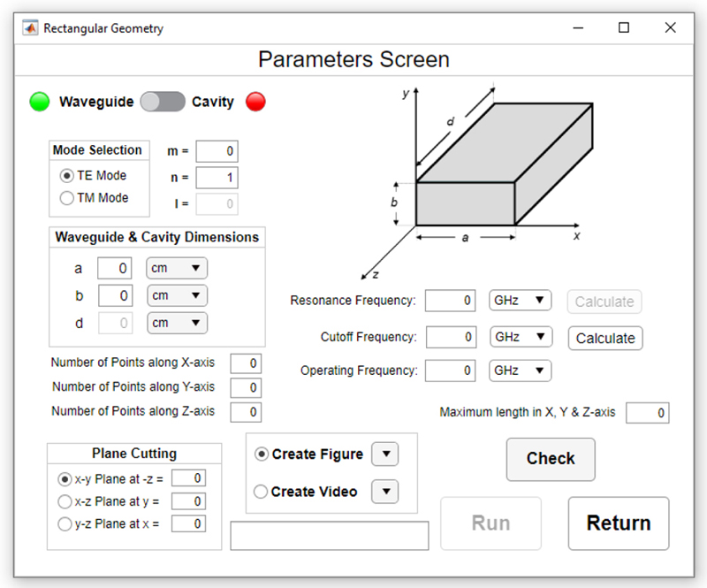The height and width of the screenshot is (588, 707).
Task: Click the green Waveguide indicator lamp
Action: pyautogui.click(x=40, y=102)
